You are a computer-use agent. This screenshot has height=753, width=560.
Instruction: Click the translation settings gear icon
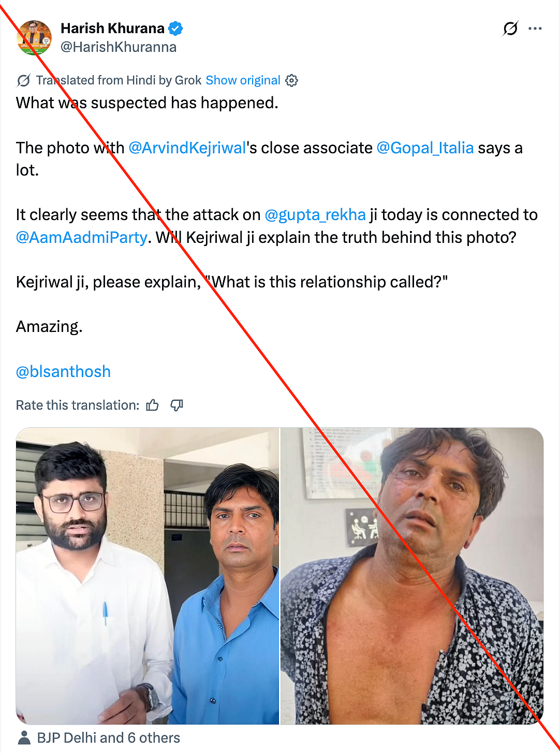coord(292,80)
